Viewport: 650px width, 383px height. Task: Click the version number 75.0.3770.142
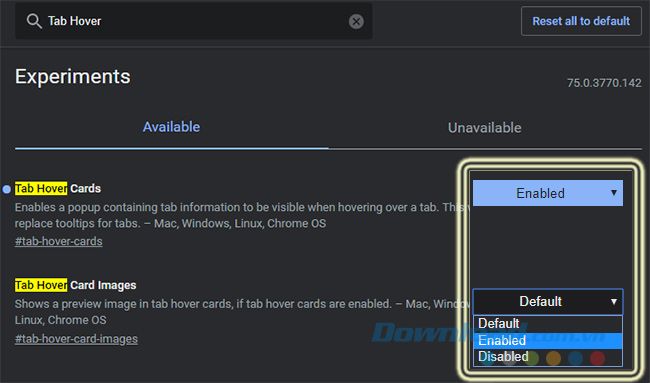point(604,83)
